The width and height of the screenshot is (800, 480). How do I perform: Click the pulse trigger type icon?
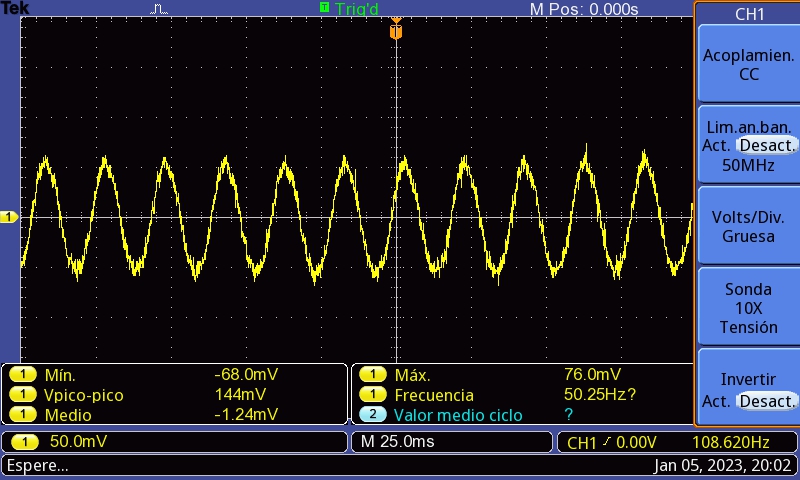[x=159, y=9]
